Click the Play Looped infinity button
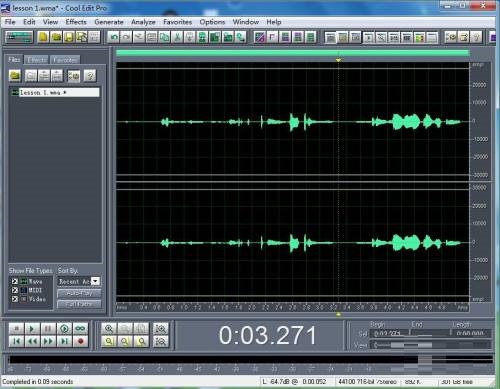The image size is (500, 389). click(80, 329)
